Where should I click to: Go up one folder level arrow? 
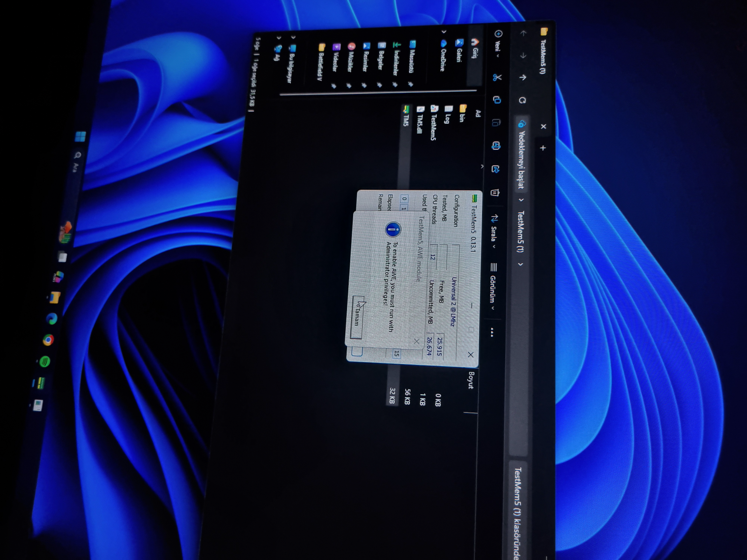(x=523, y=77)
